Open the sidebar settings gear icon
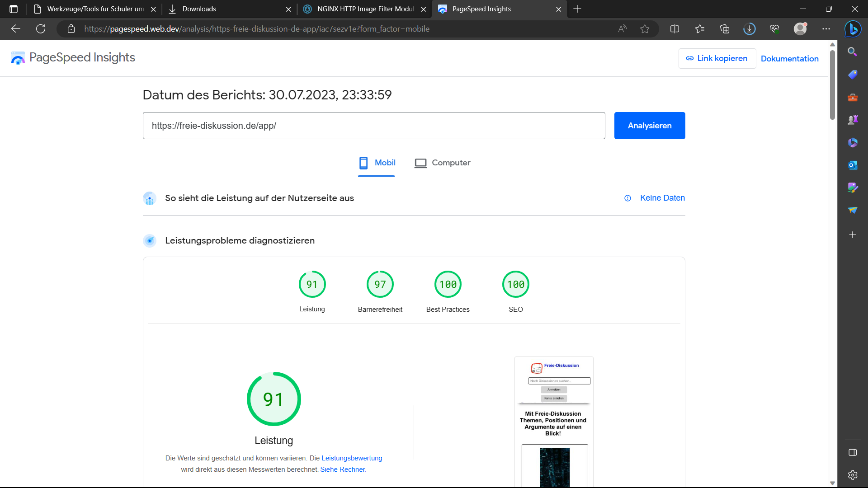This screenshot has width=868, height=488. [853, 475]
